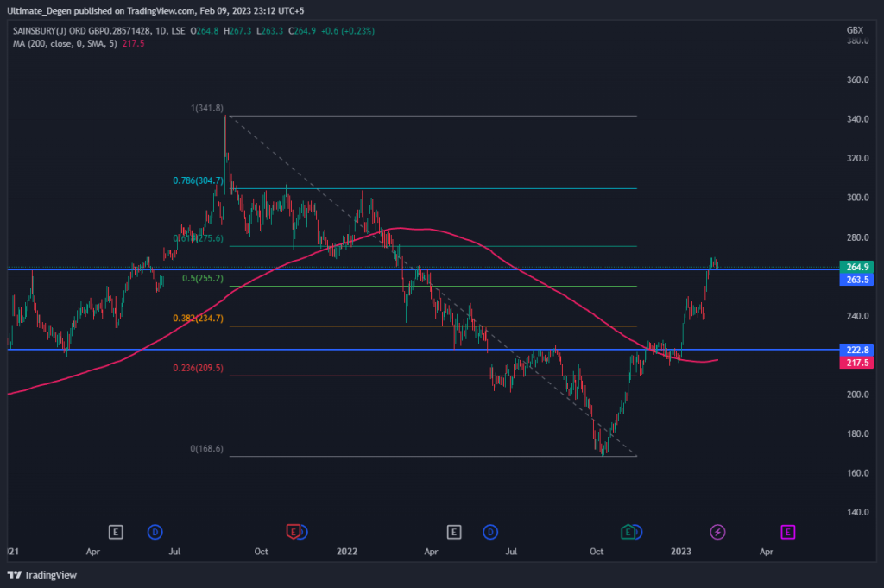Select the 1(341.8) Fibonacci level label
The image size is (884, 588).
pos(207,108)
